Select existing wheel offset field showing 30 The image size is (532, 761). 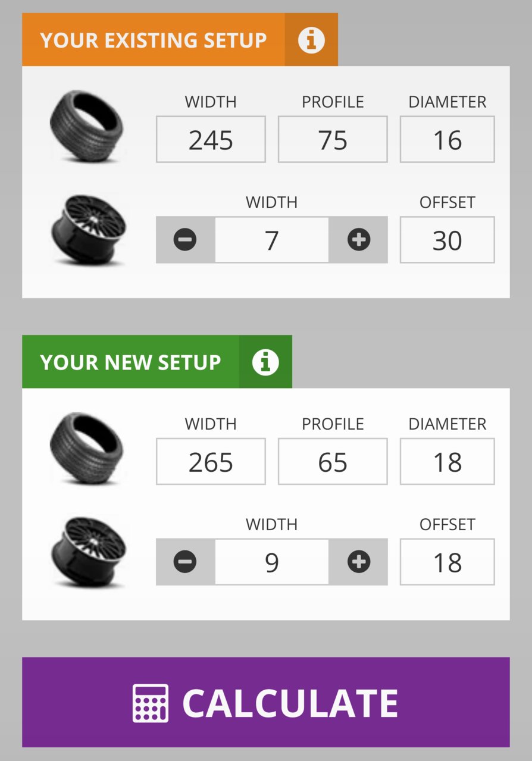coord(447,240)
